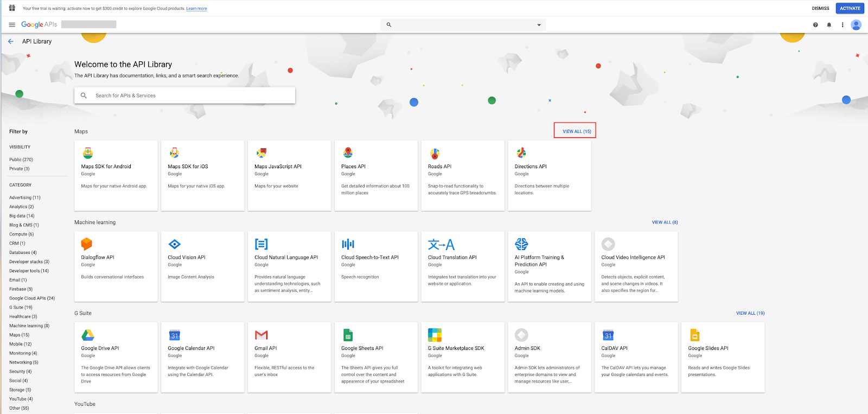868x414 pixels.
Task: Open the Admin SDK card
Action: click(550, 358)
